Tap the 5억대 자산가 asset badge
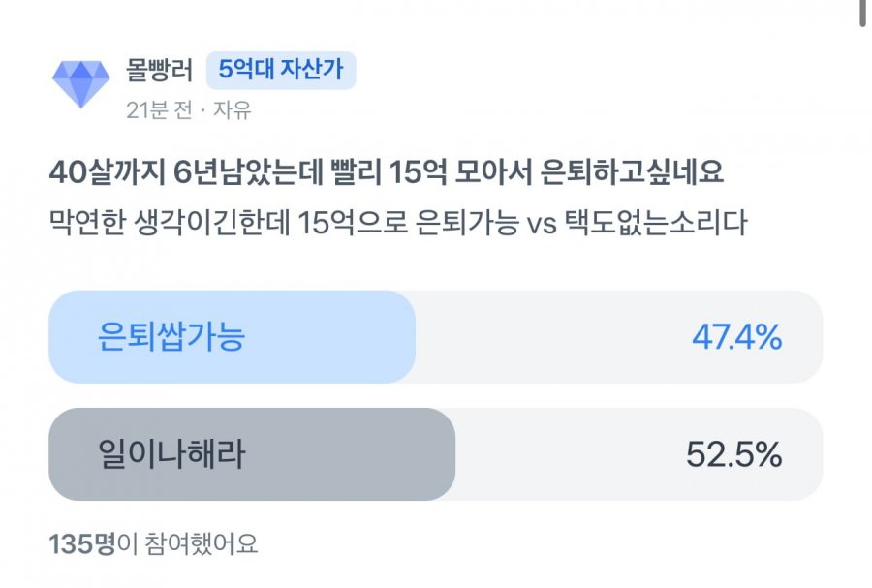Screen dimensions: 872x588 [x=281, y=70]
